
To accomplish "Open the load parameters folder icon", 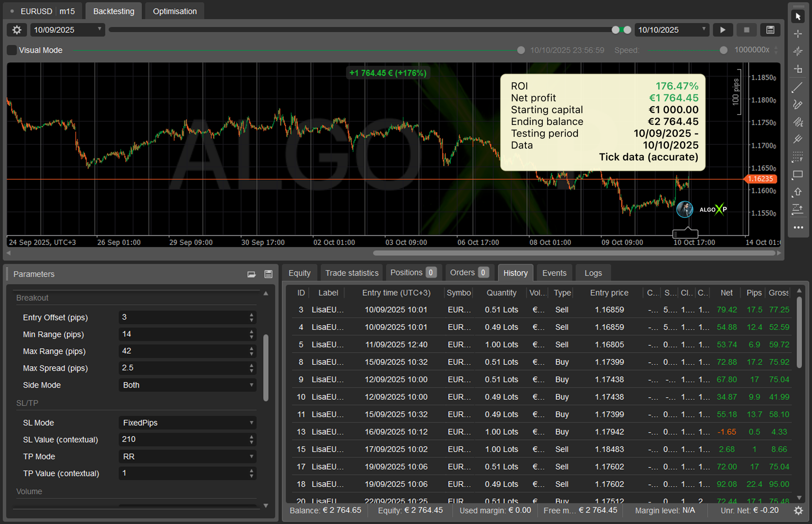I will (252, 274).
